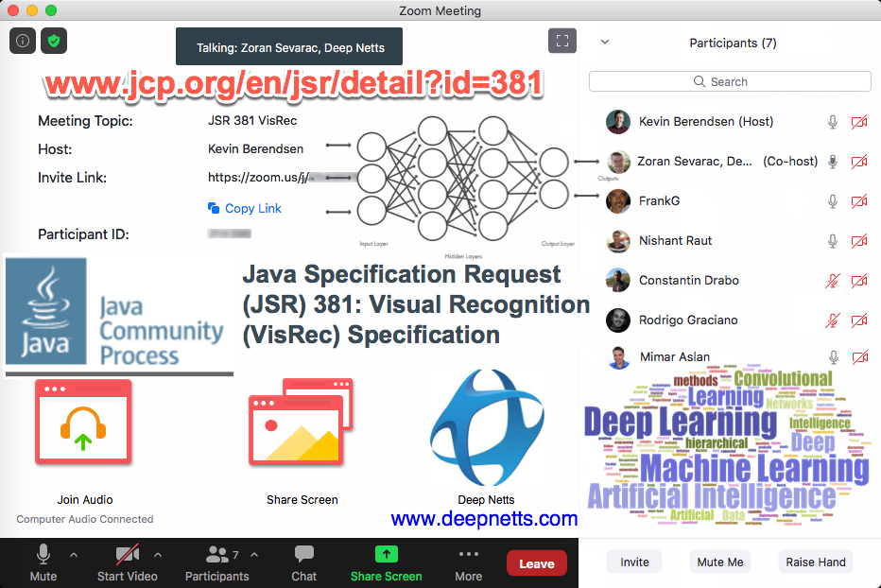
Task: Click Mimar Aslan's microphone icon
Action: coord(833,357)
